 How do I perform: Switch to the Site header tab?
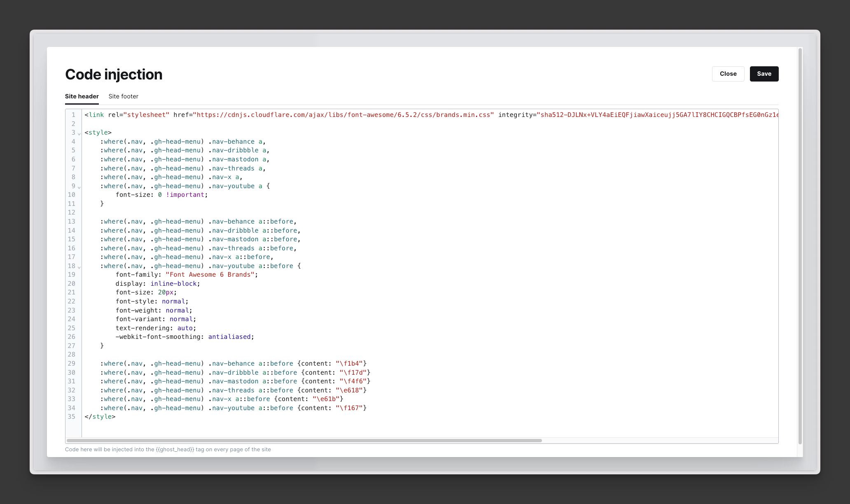point(82,96)
